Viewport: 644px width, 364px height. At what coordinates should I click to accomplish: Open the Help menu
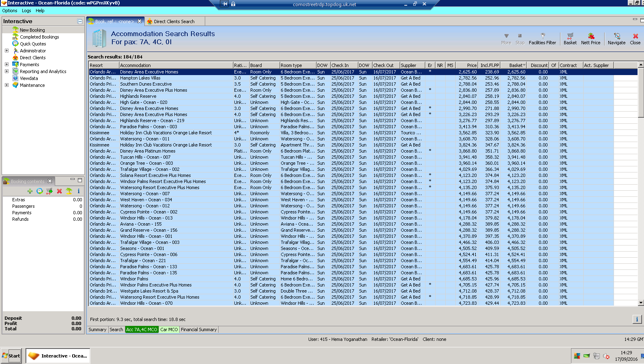[x=40, y=11]
